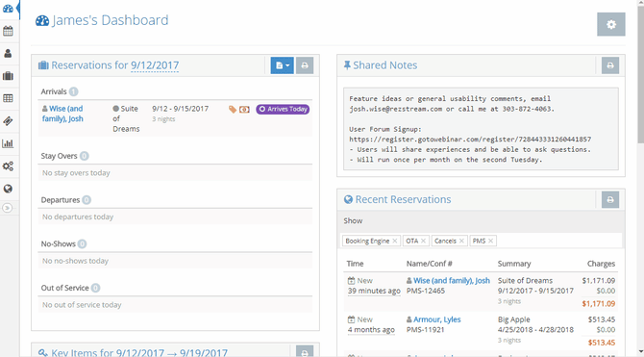Open the dashboard icon in sidebar

(x=8, y=9)
